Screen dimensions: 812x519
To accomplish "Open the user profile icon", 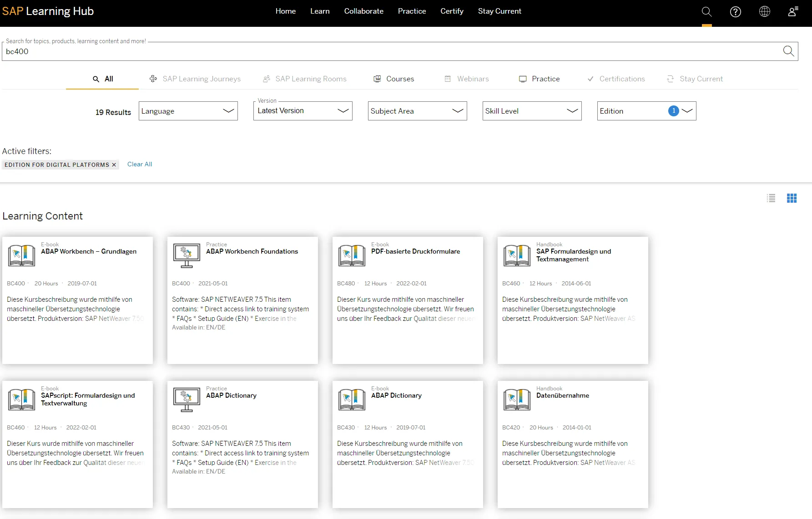I will (793, 12).
